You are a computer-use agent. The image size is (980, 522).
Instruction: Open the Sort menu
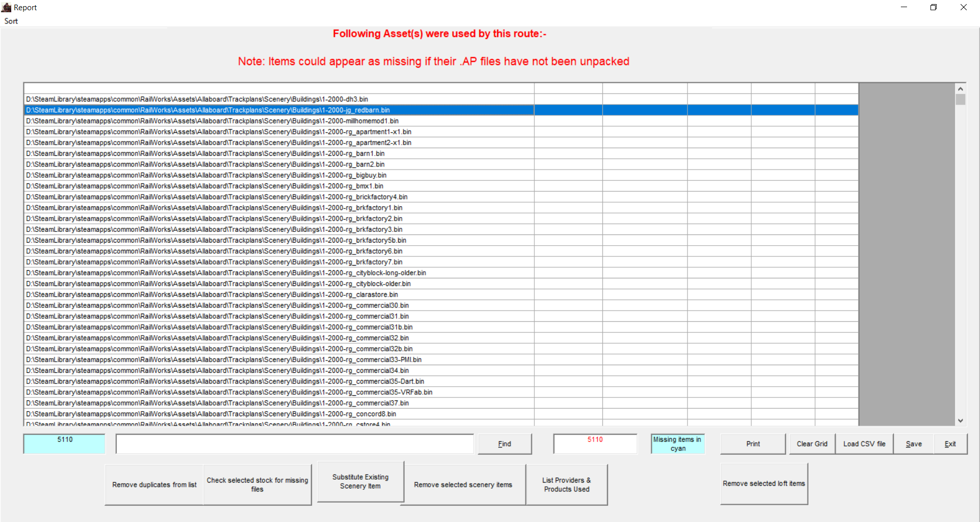(11, 21)
